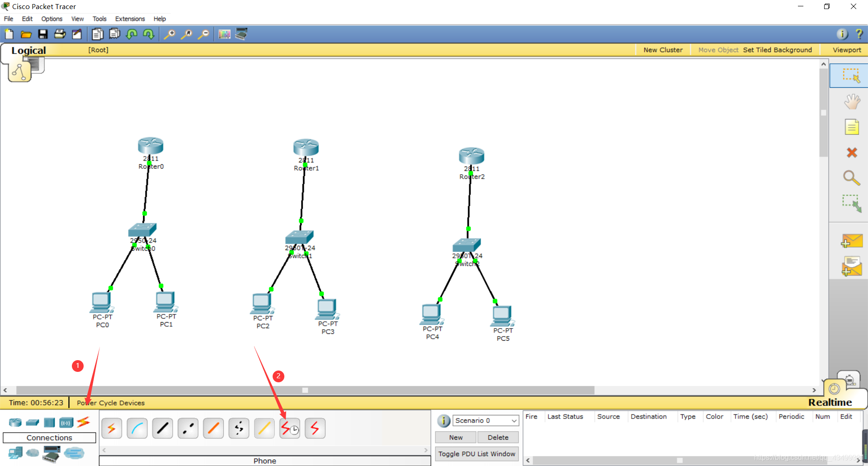Switch to the Logical workspace tab
868x466 pixels.
point(28,50)
